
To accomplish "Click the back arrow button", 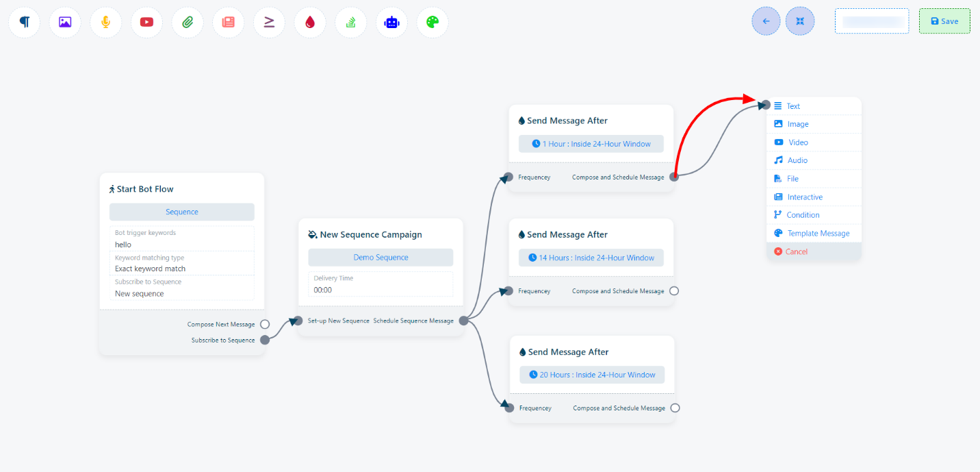I will [x=766, y=21].
